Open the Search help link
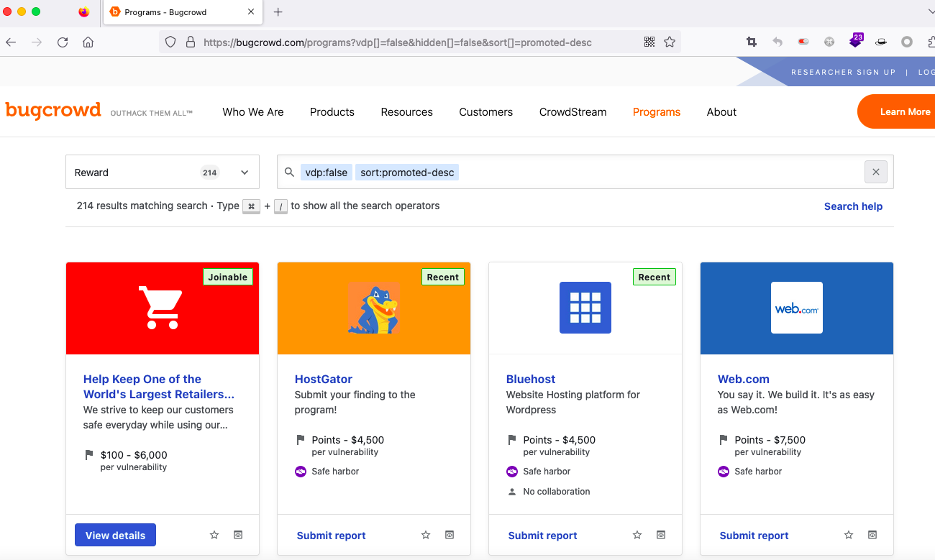This screenshot has height=560, width=935. pyautogui.click(x=853, y=206)
